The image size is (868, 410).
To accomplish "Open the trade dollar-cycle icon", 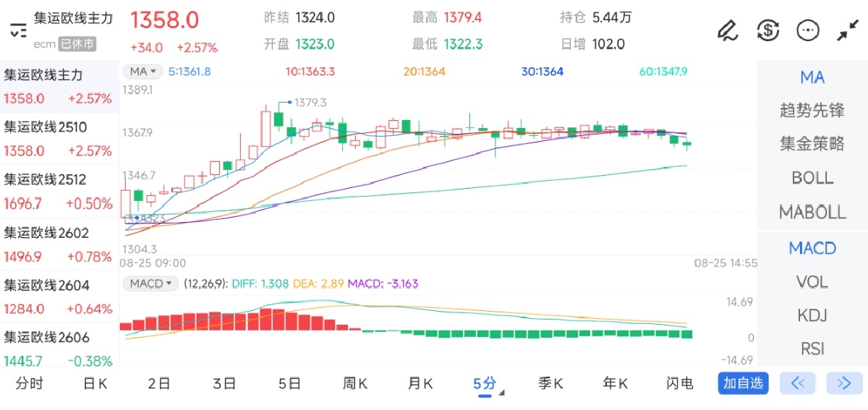I will [767, 30].
